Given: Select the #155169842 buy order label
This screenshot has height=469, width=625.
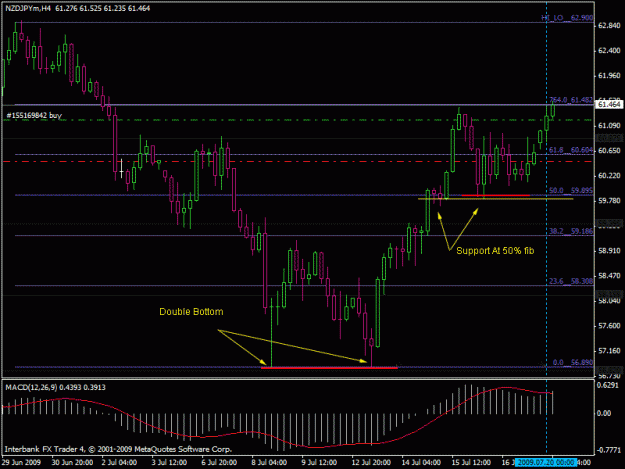Looking at the screenshot, I should (x=34, y=116).
